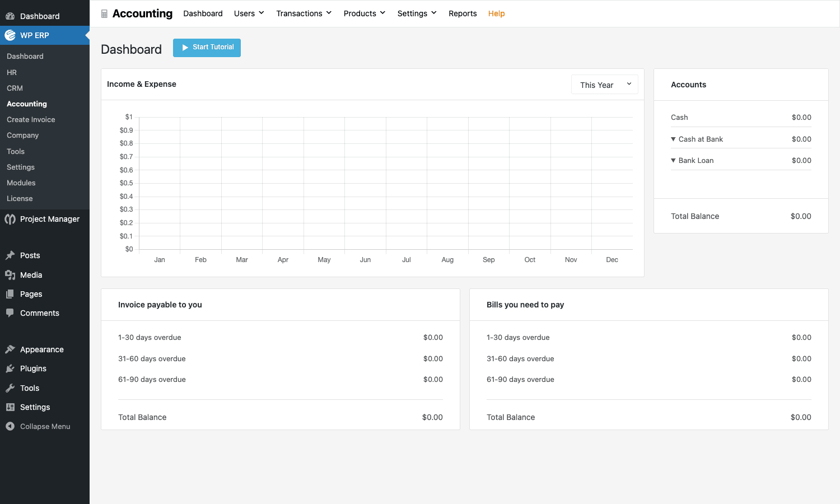Open the WP ERP Tools submenu link
Screen dimensions: 840x504
pyautogui.click(x=16, y=151)
